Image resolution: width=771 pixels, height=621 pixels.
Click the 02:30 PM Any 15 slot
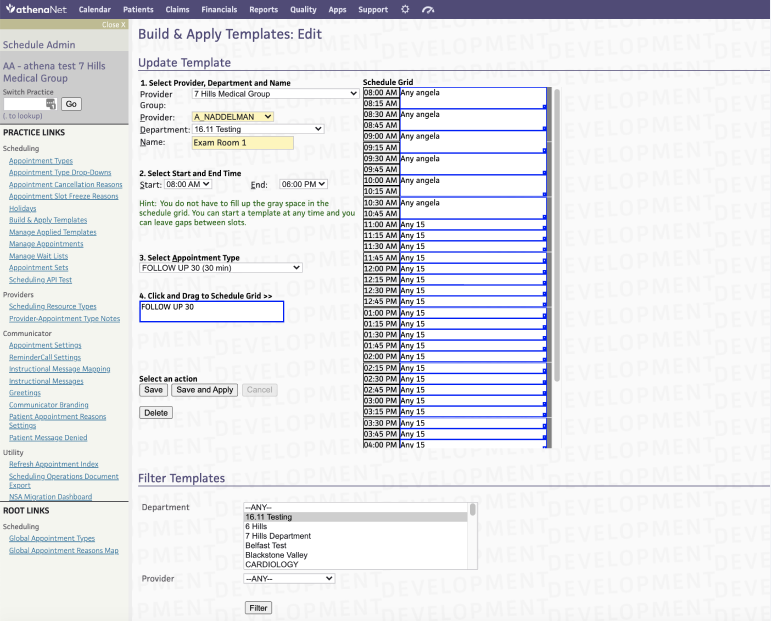click(x=473, y=379)
